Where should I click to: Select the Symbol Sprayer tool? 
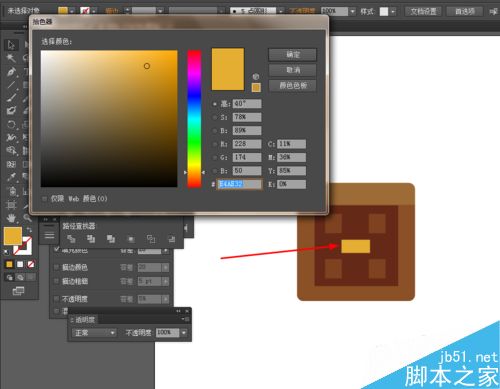[x=12, y=191]
